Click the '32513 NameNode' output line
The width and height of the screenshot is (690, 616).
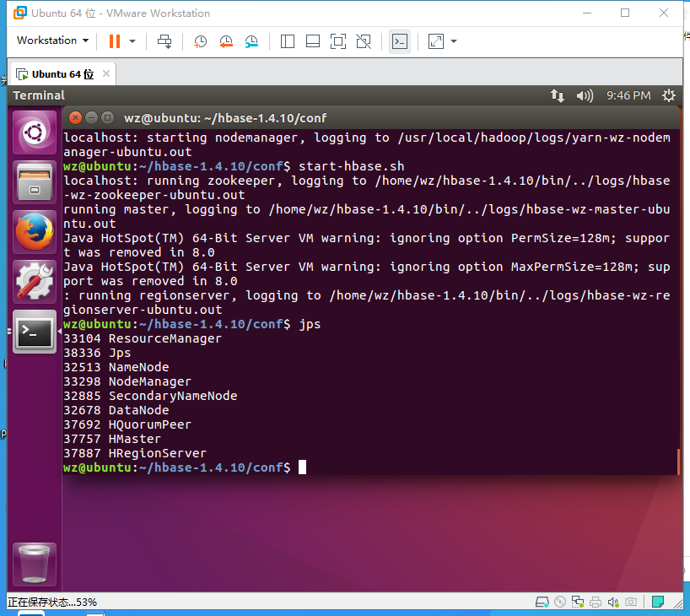tap(116, 367)
